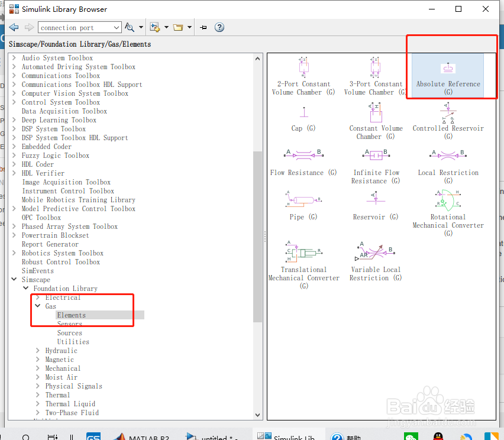Select the 2-Port Constant Volume Chamber block
The height and width of the screenshot is (440, 504).
(x=303, y=76)
